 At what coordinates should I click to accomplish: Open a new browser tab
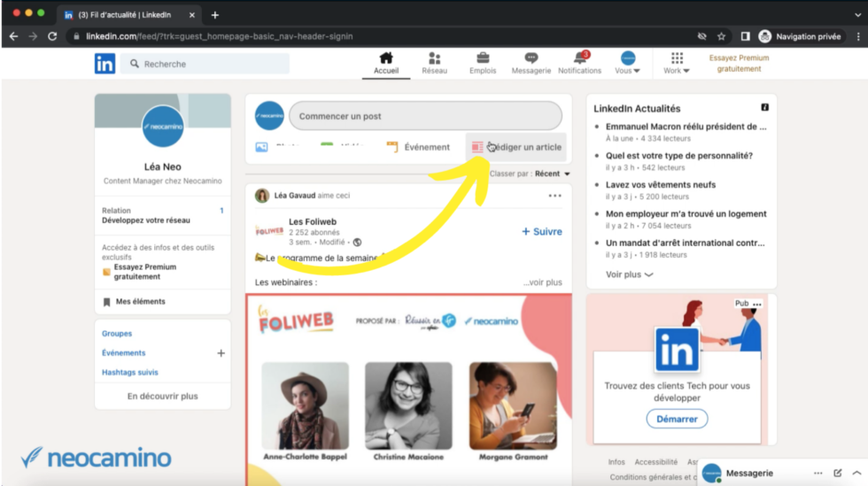tap(214, 15)
